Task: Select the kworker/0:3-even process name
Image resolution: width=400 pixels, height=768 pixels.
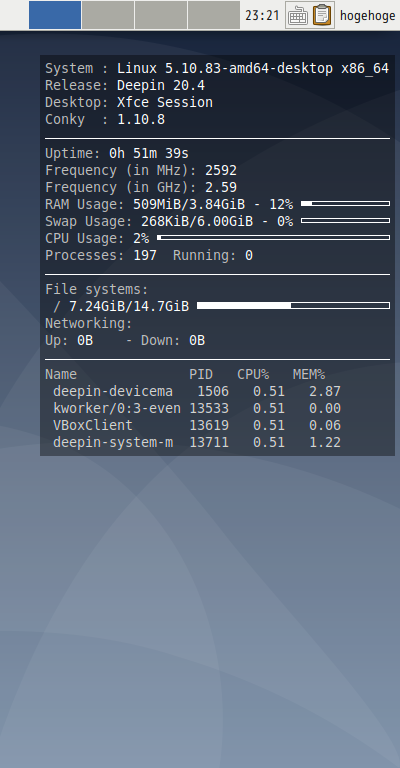Action: tap(117, 408)
